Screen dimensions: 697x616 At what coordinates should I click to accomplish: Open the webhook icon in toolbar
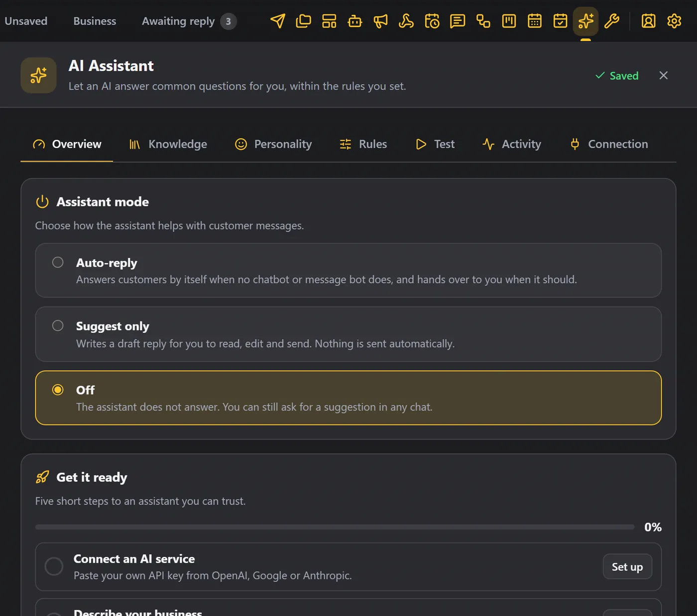406,21
